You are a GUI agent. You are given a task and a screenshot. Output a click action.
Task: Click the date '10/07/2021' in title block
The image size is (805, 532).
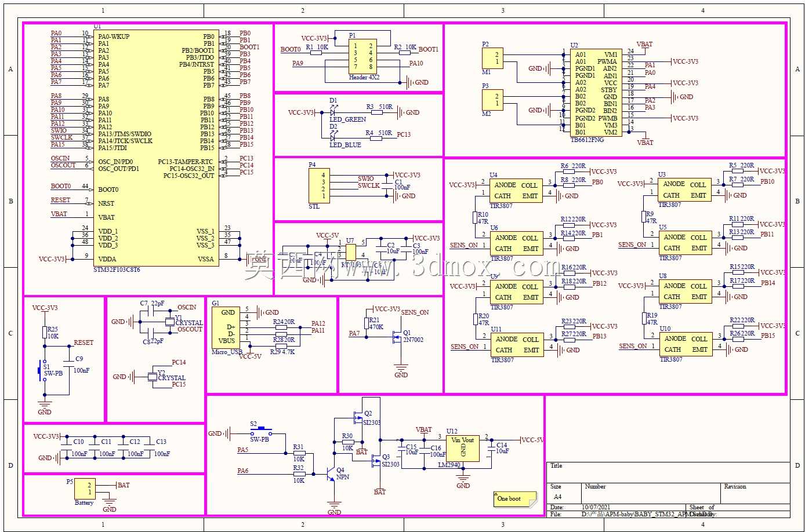click(597, 508)
